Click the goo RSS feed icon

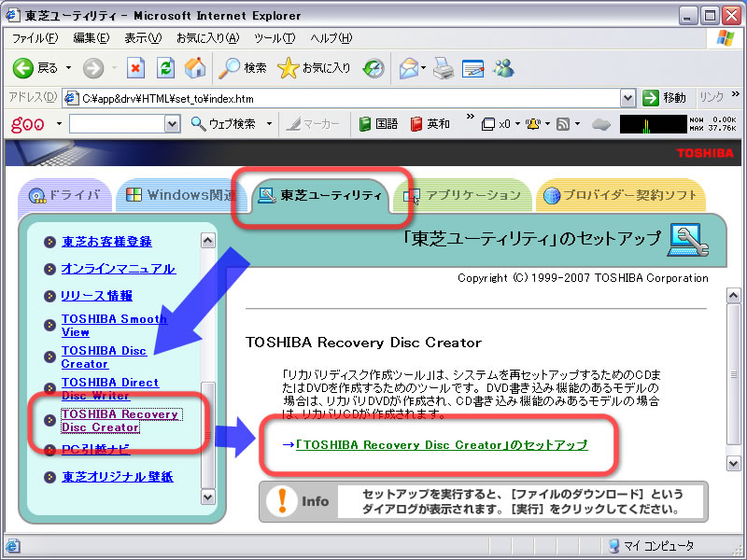click(563, 124)
